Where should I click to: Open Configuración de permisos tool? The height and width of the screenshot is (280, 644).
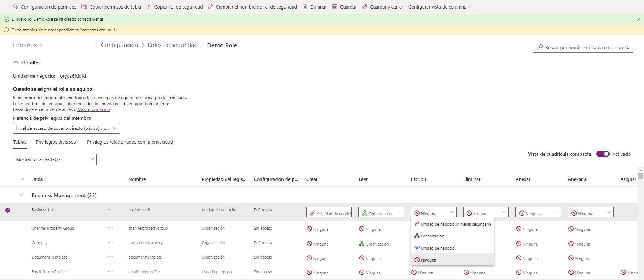pyautogui.click(x=16, y=7)
